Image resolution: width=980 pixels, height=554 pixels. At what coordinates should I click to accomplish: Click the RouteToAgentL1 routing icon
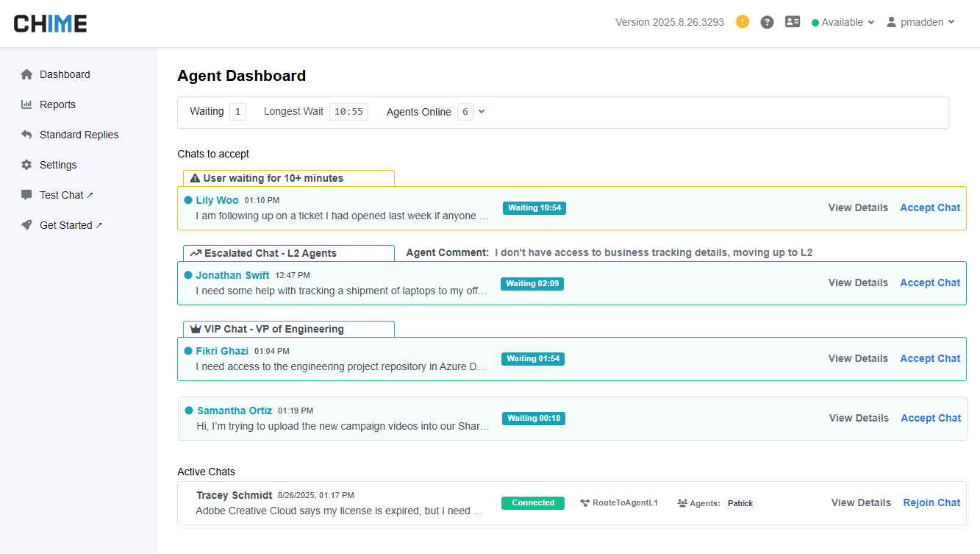pyautogui.click(x=585, y=503)
